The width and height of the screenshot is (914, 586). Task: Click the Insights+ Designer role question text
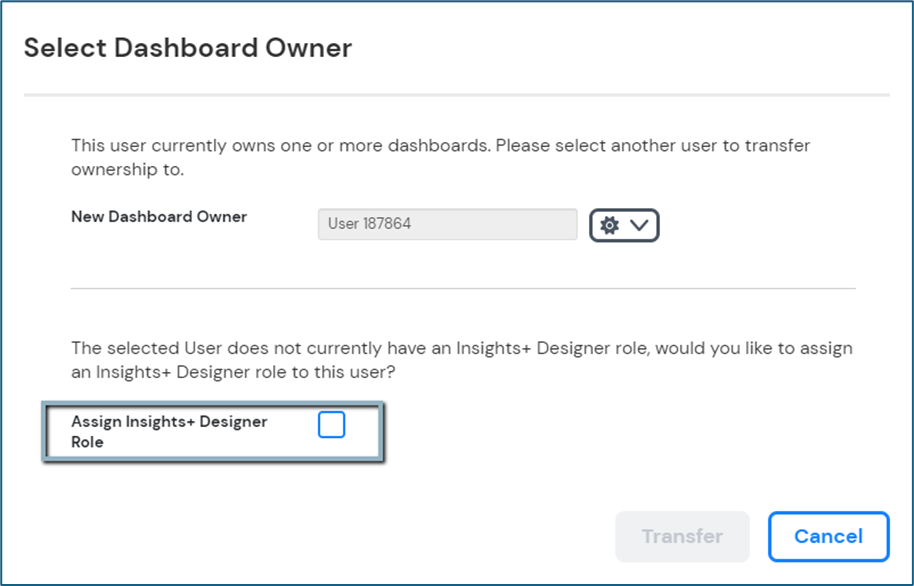(x=461, y=359)
